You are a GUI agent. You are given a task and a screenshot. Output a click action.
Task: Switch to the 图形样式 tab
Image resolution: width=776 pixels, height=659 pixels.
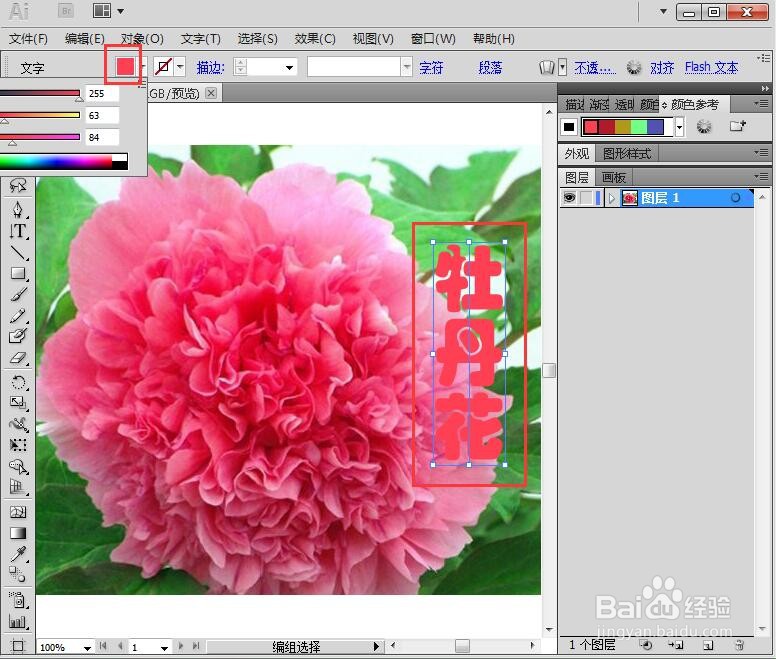(627, 154)
